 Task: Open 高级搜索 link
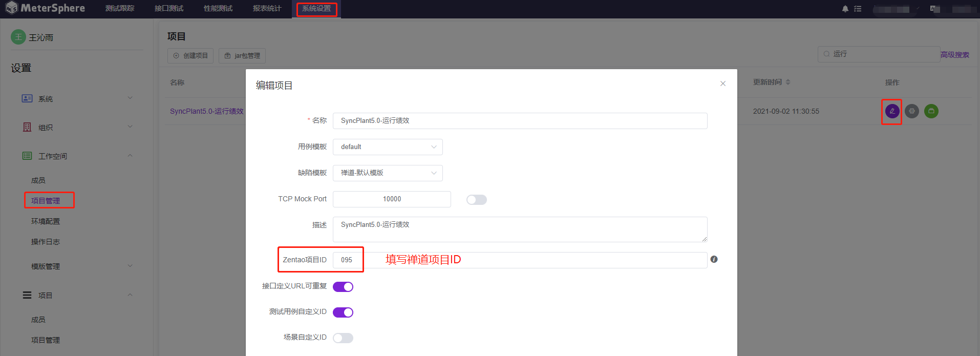tap(955, 55)
